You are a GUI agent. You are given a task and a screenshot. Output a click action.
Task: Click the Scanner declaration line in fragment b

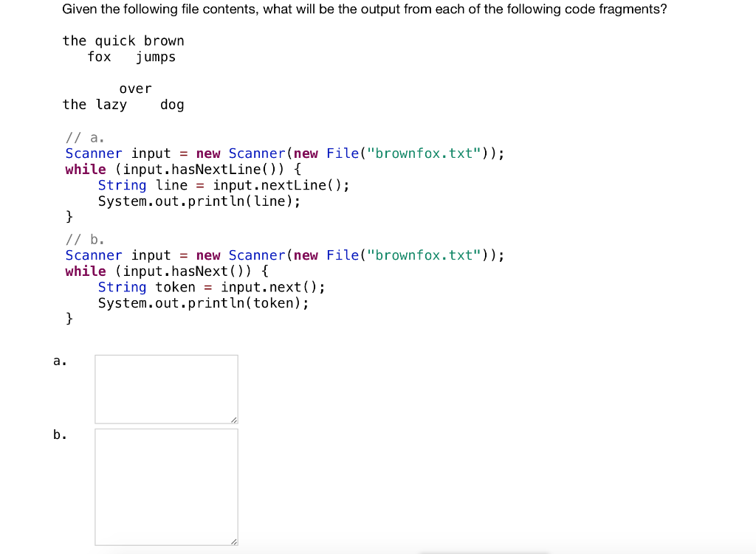coord(285,255)
